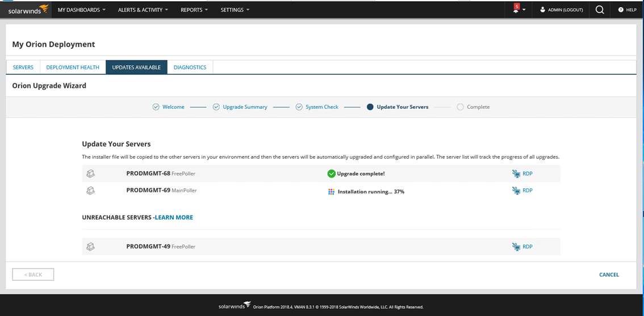Open RDP link for PRODMGMT-68
The image size is (644, 316).
click(x=528, y=174)
